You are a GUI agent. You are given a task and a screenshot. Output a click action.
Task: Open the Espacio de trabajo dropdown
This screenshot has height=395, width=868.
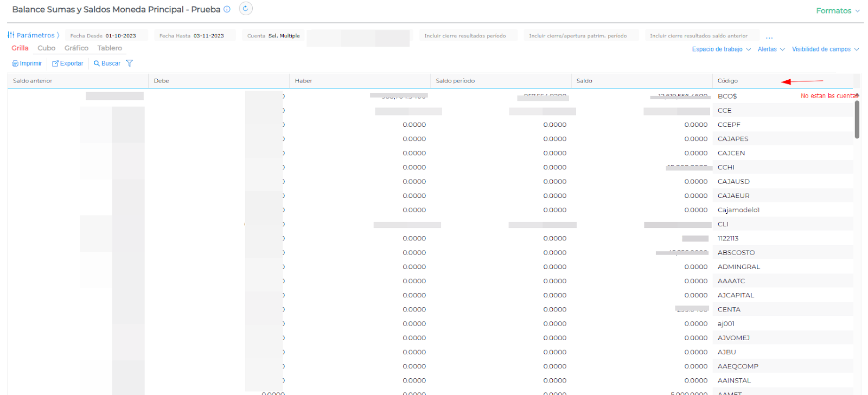click(x=721, y=49)
